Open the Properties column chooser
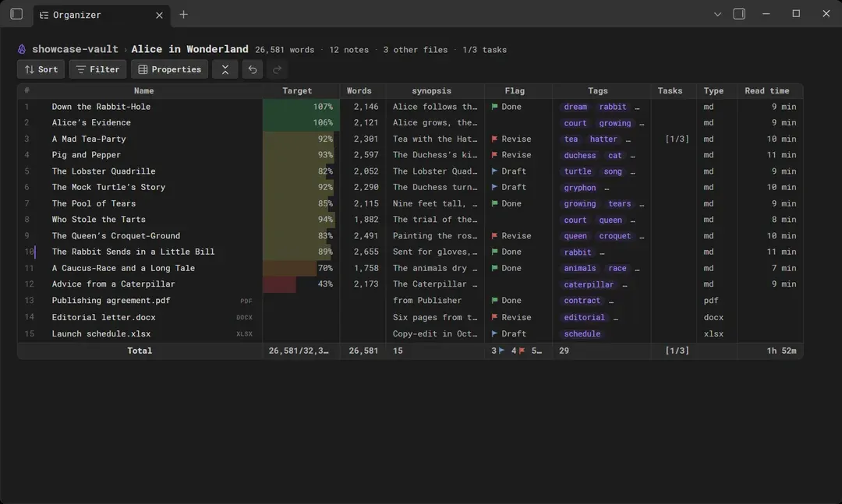This screenshot has height=504, width=842. click(170, 69)
